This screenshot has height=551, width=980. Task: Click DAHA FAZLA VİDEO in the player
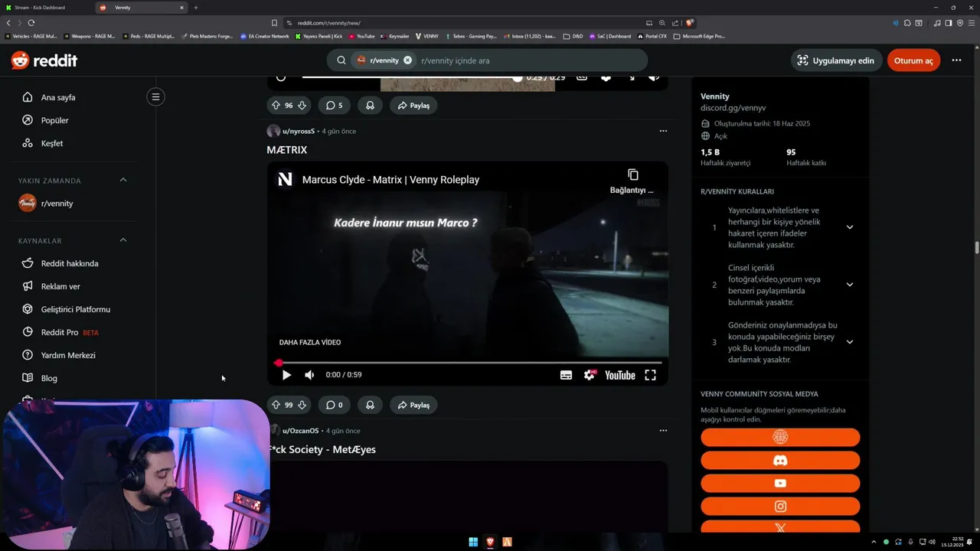tap(310, 342)
